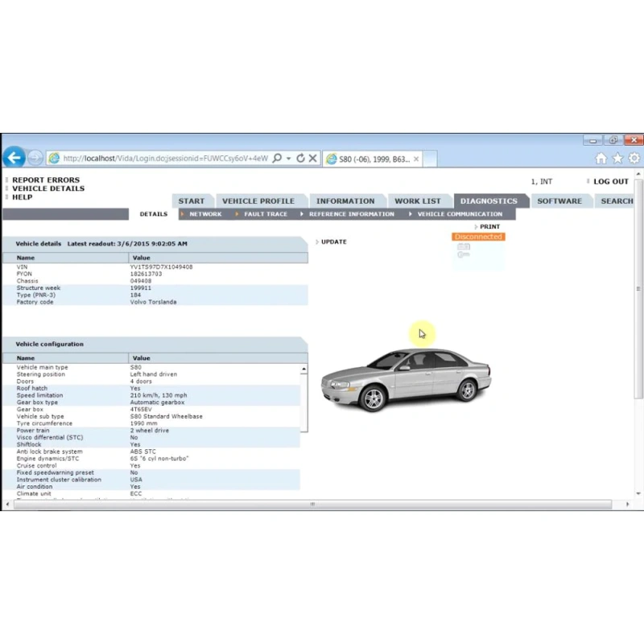Select the S80 (-06), 1999 tab
Viewport: 644px width, 644px height.
coord(374,159)
